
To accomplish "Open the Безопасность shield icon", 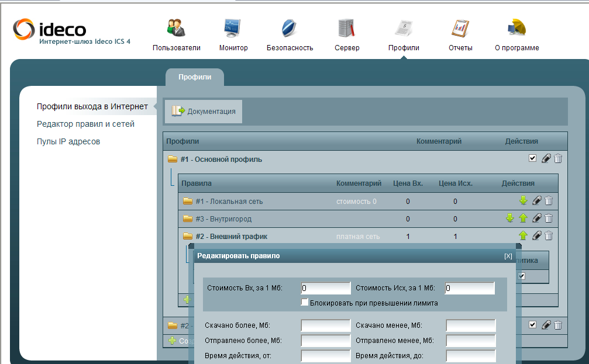I will coord(290,28).
